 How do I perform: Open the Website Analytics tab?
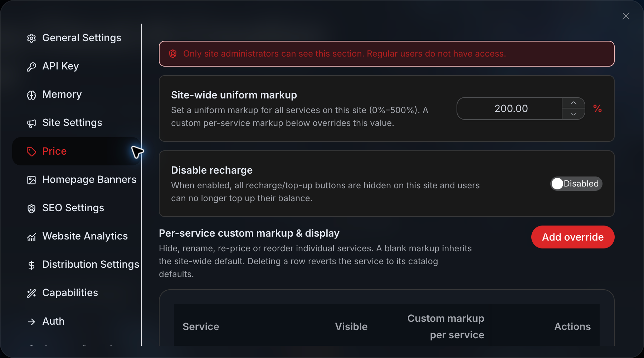point(77,236)
